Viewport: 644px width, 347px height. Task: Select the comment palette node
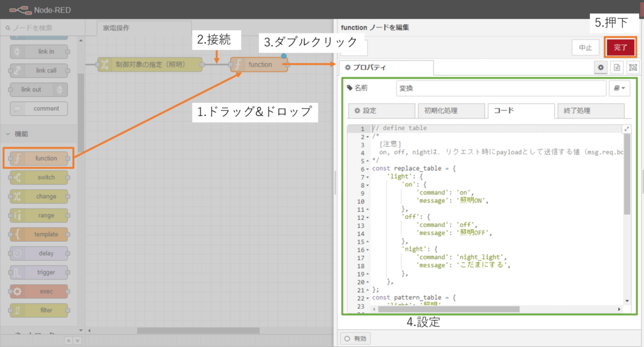(x=39, y=108)
